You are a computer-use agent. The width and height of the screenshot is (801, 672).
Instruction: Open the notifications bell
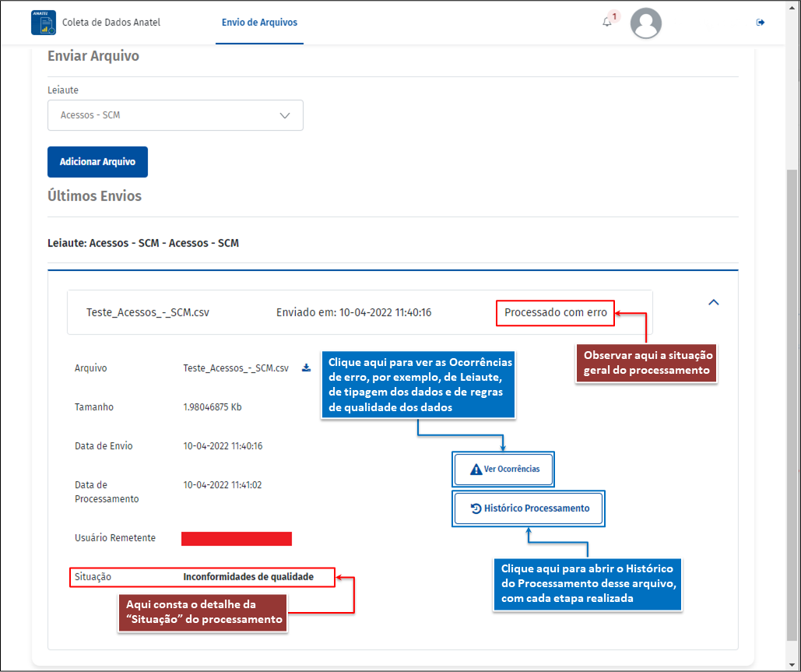(607, 23)
